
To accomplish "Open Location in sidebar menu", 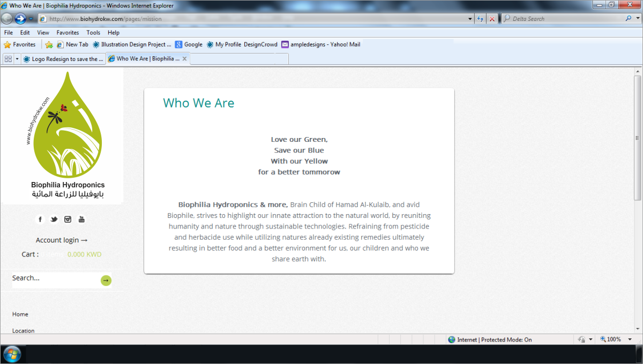I will tap(24, 331).
